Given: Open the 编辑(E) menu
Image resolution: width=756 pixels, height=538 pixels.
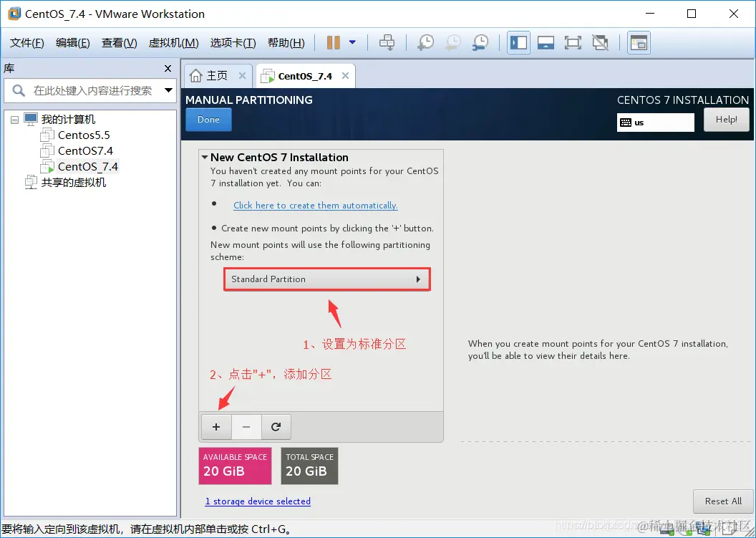Looking at the screenshot, I should point(73,43).
